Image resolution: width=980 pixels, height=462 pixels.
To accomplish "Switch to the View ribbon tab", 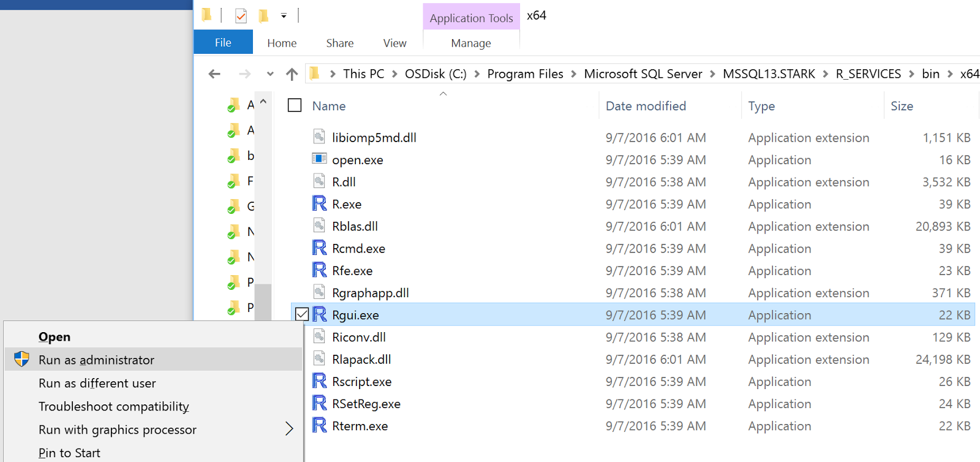I will [x=395, y=43].
